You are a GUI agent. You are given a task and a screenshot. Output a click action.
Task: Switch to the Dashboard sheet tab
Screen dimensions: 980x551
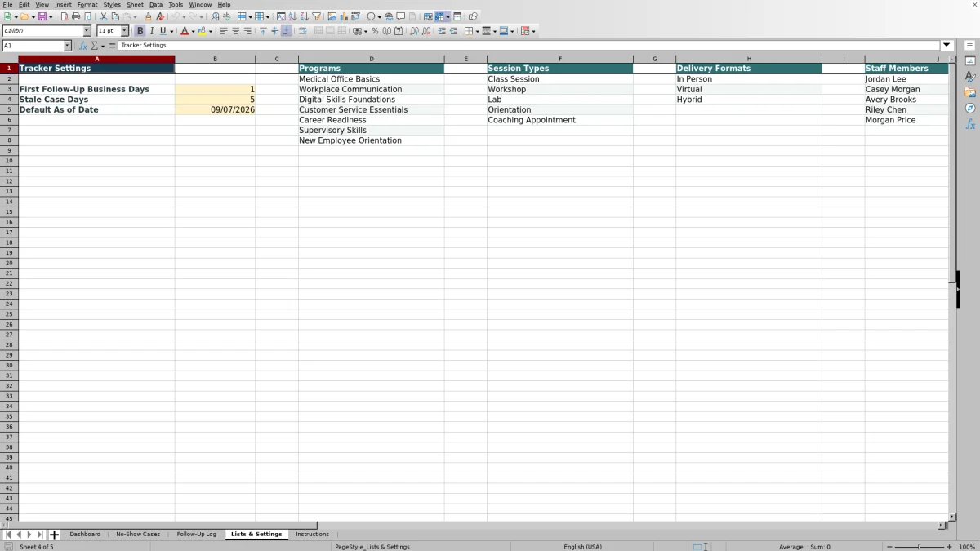pos(85,535)
